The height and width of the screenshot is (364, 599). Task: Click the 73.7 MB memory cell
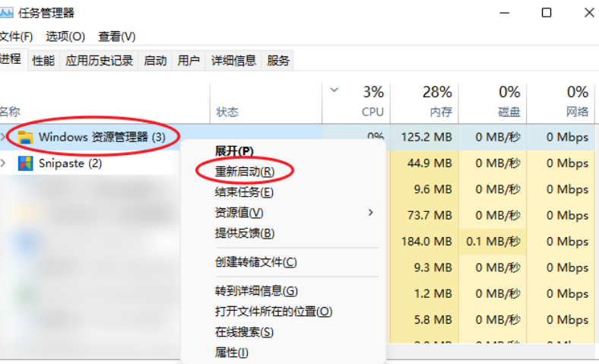click(424, 215)
